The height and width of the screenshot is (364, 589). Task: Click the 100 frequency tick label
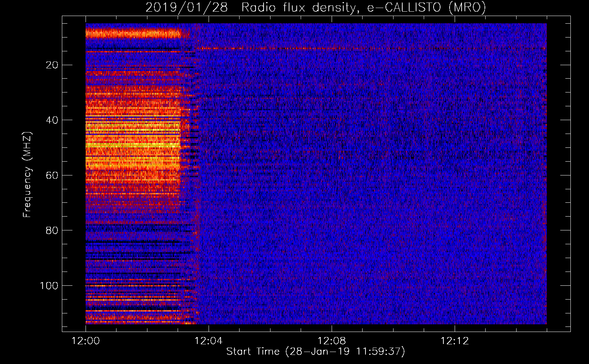49,286
